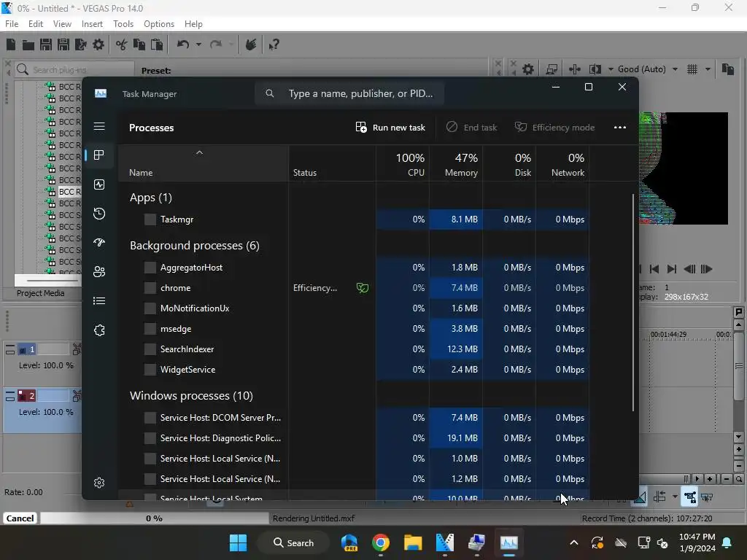Click the Open folder icon in VEGAS toolbar

coord(28,44)
